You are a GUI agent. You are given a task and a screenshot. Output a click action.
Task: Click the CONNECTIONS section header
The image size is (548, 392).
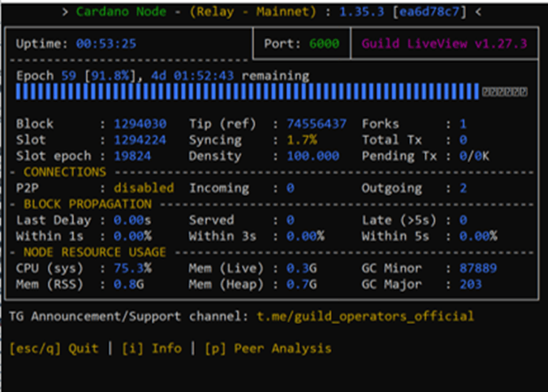click(65, 172)
